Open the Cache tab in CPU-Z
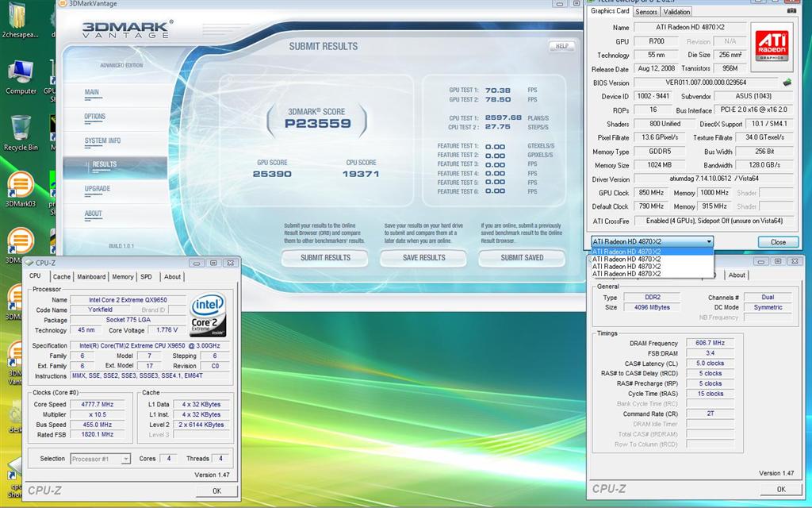 [62, 277]
